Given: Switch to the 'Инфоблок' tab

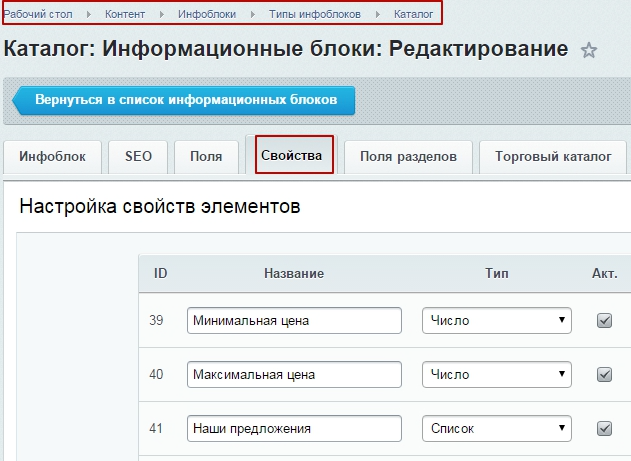Looking at the screenshot, I should point(52,157).
